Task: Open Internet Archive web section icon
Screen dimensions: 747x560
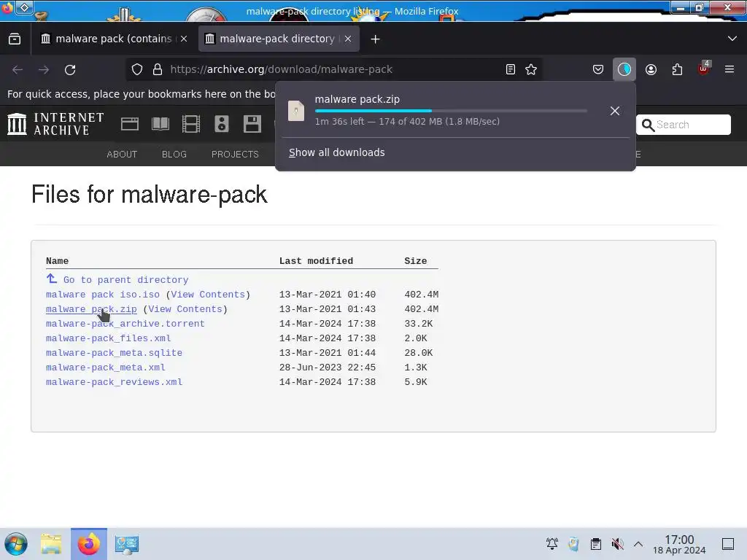Action: (x=130, y=124)
